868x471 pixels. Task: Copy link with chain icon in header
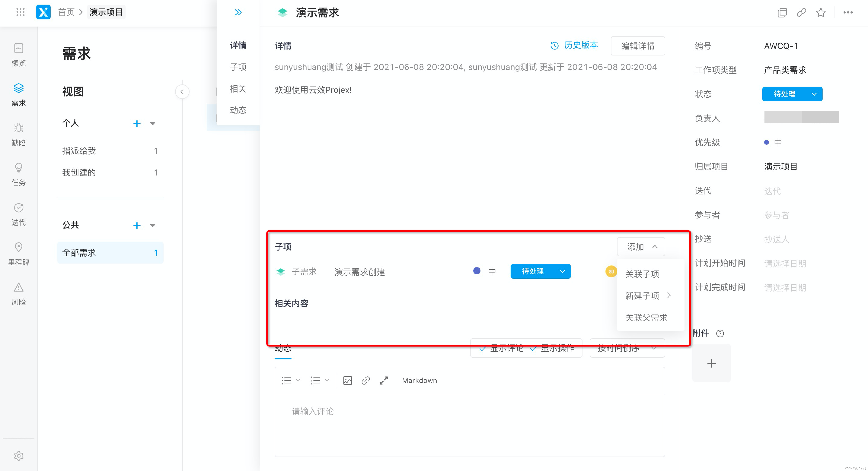click(x=801, y=13)
